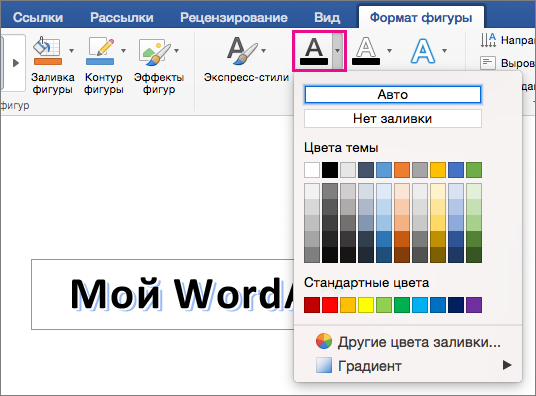Click the Shape Fill paint bucket icon
536x396 pixels.
(48, 51)
